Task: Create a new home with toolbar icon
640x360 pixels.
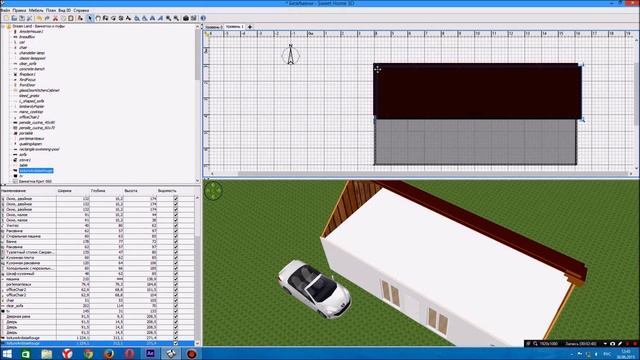Action: click(7, 18)
